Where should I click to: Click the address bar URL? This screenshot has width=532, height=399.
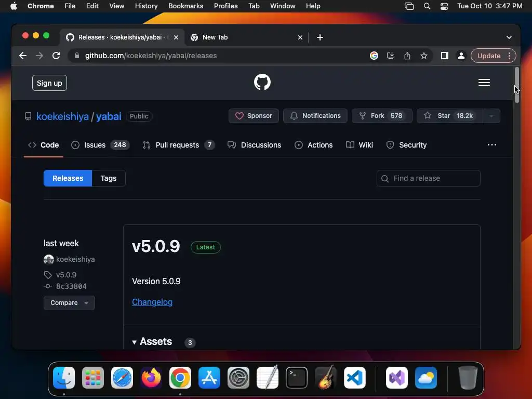tap(151, 56)
